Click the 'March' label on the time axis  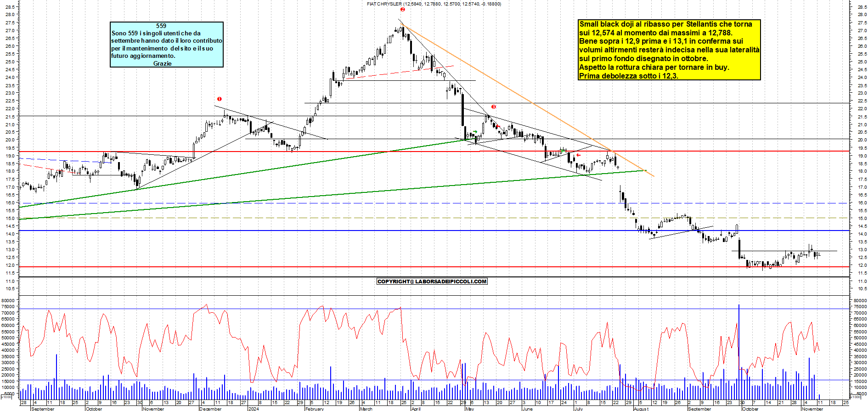[x=366, y=409]
